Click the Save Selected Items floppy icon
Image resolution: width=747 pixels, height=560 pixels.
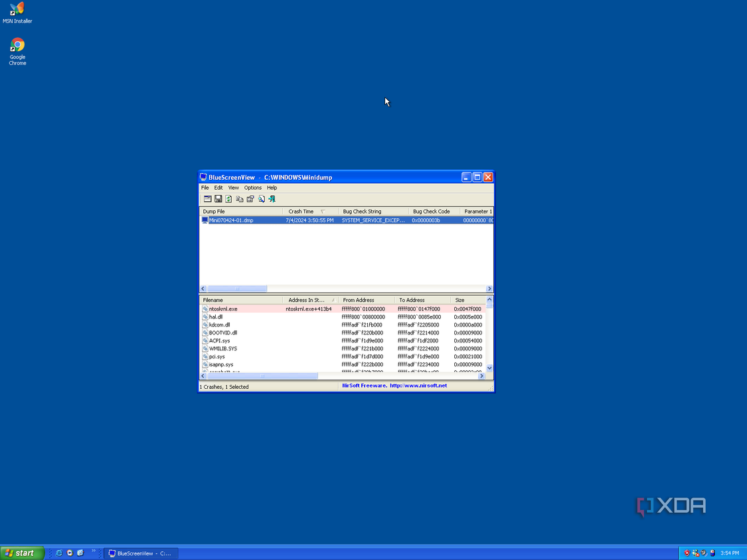pos(218,199)
